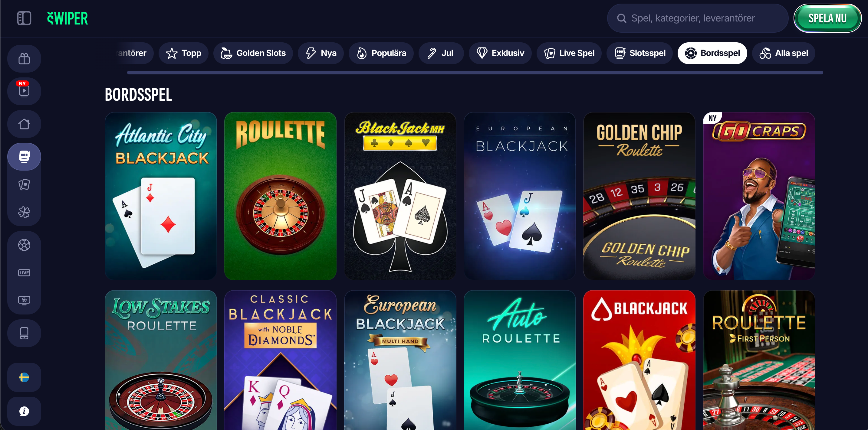
Task: Click the Swiper logo link
Action: pyautogui.click(x=68, y=18)
